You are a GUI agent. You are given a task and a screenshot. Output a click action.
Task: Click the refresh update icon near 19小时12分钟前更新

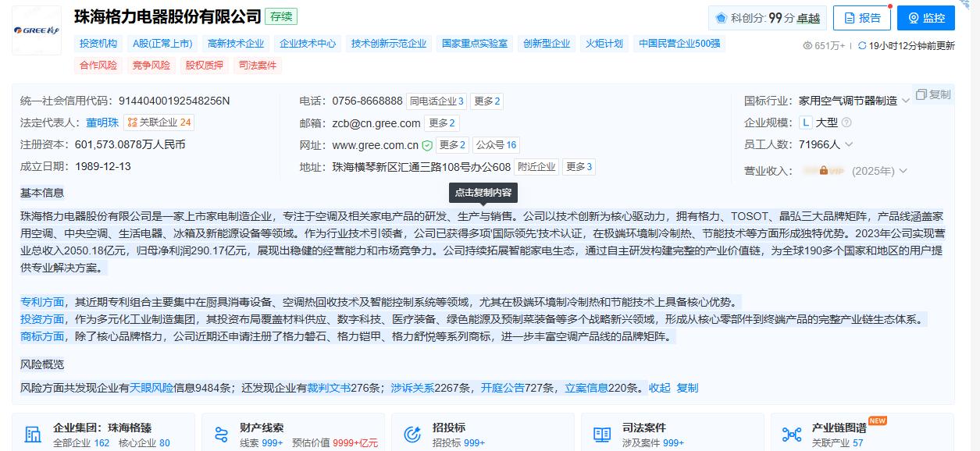click(862, 46)
